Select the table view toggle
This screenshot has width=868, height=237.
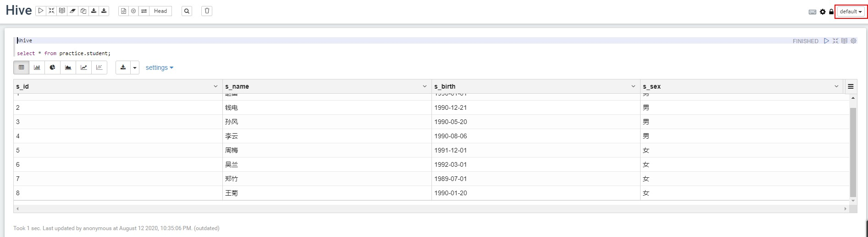coord(21,68)
